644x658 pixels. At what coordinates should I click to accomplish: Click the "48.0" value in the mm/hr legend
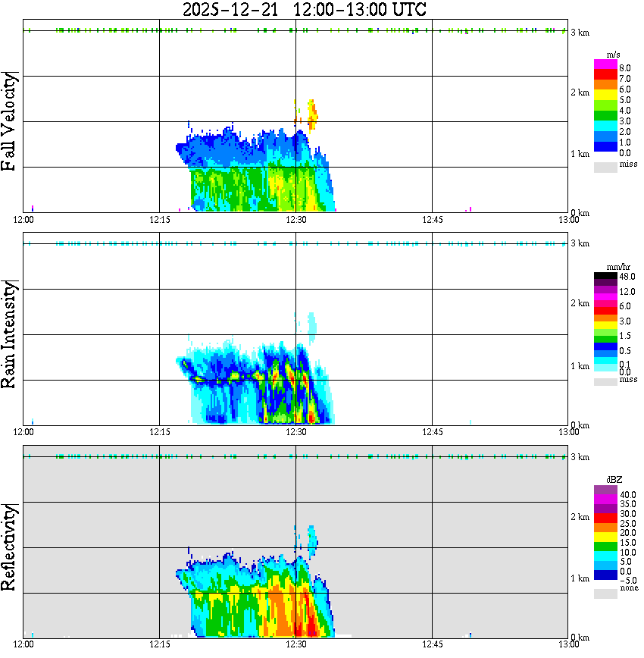(627, 277)
